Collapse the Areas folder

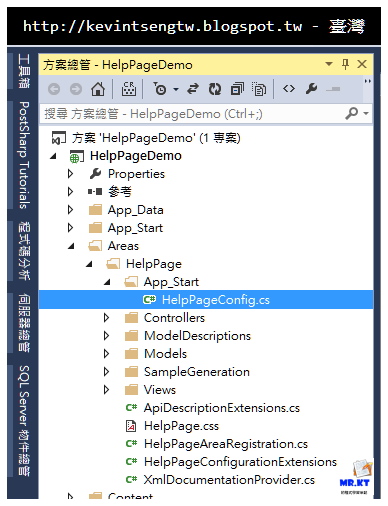pos(71,246)
